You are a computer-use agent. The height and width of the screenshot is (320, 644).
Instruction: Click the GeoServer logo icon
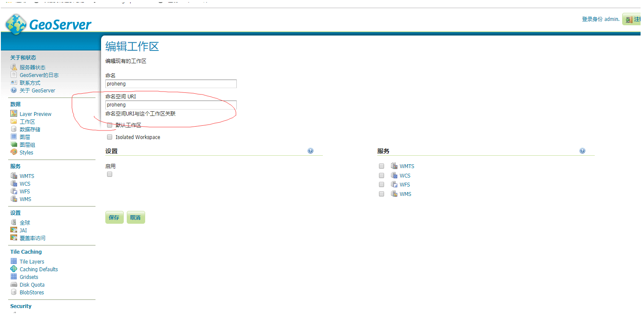[16, 24]
